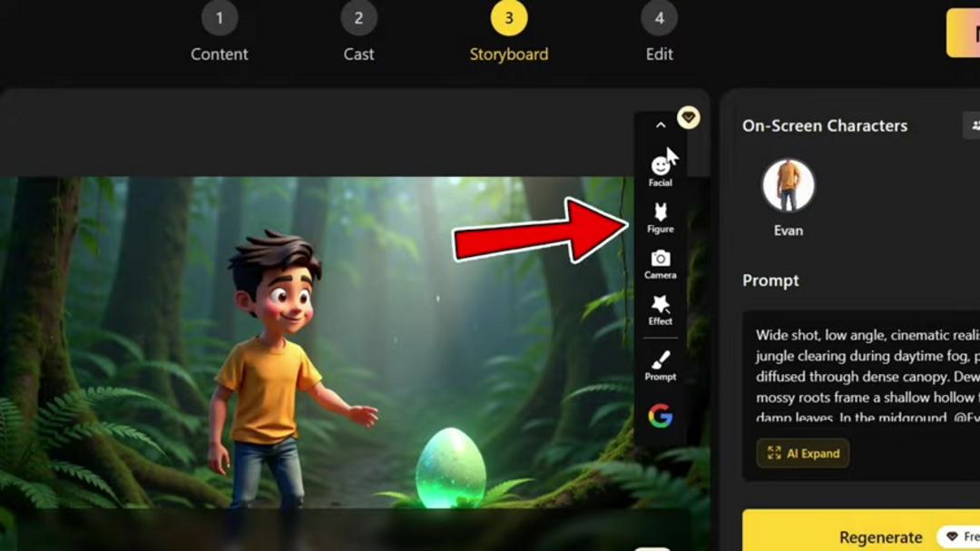This screenshot has height=551, width=980.
Task: Open the Effect tool
Action: click(660, 307)
